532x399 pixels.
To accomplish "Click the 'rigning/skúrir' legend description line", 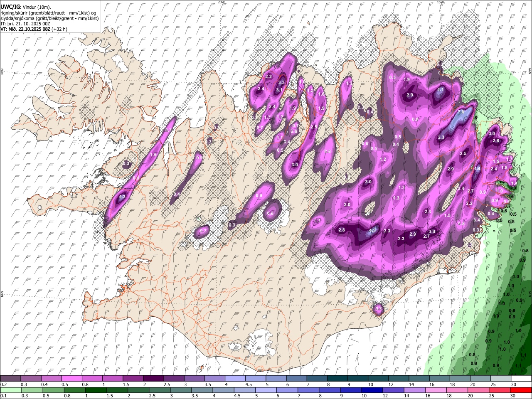I will point(49,13).
